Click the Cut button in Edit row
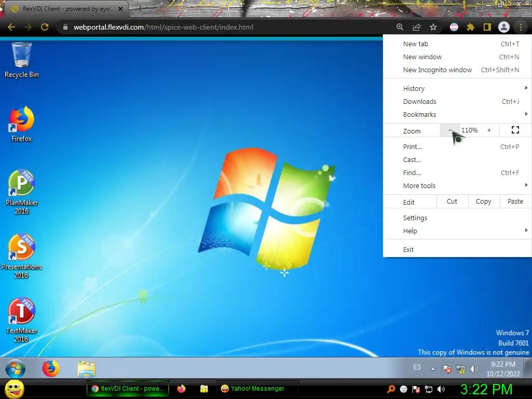 (x=452, y=202)
